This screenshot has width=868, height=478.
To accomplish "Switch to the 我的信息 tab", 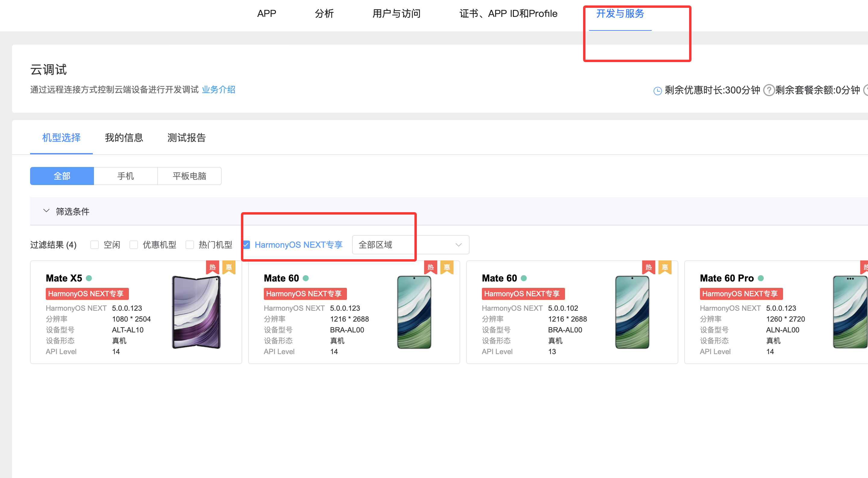I will (124, 137).
